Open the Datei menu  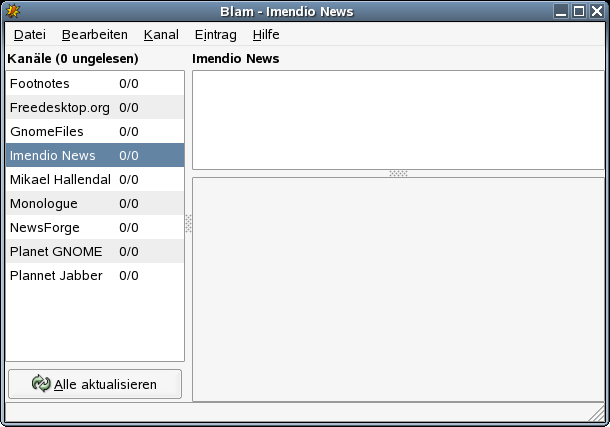[30, 35]
